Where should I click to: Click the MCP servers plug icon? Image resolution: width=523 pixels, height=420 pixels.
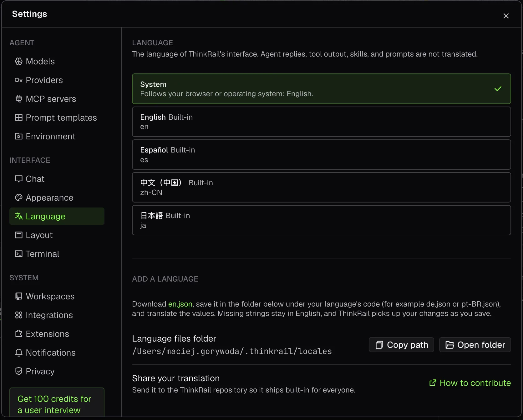(x=19, y=99)
